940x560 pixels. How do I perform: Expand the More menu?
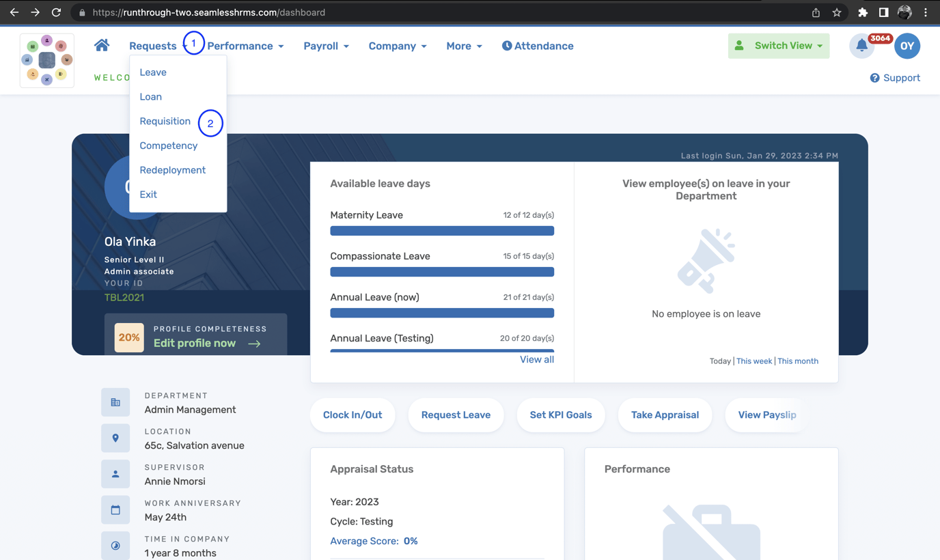pos(464,46)
